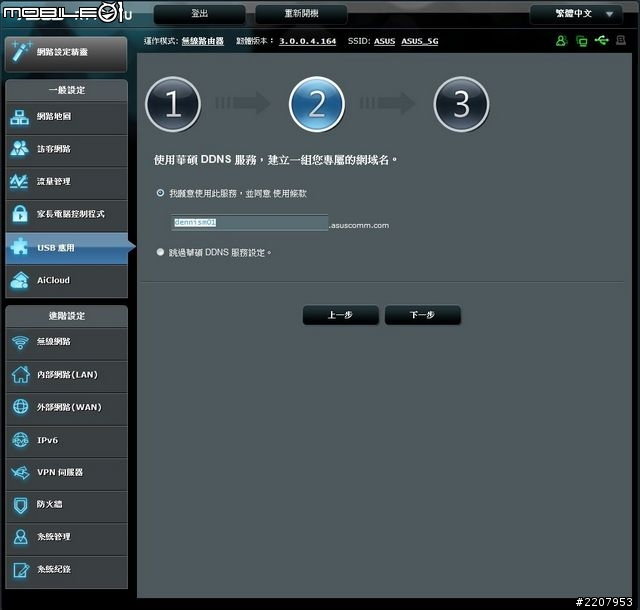
Task: Open the IPv6 settings icon
Action: click(21, 440)
